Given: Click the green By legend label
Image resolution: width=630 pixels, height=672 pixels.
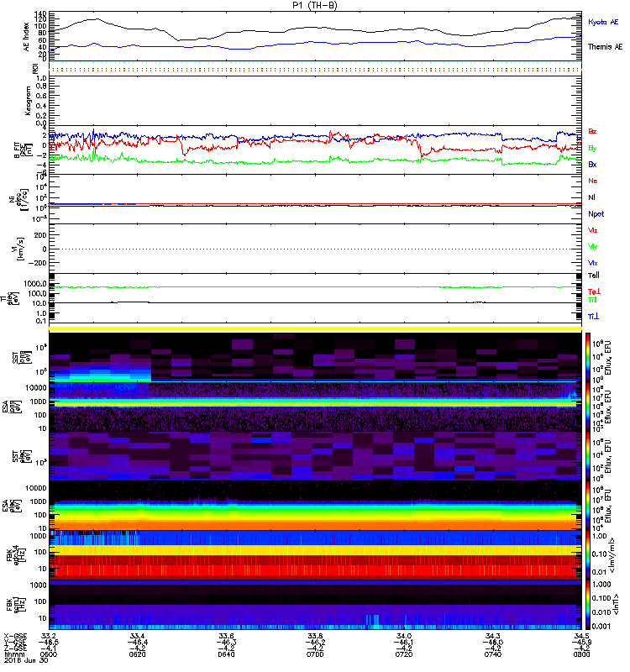Looking at the screenshot, I should point(592,149).
